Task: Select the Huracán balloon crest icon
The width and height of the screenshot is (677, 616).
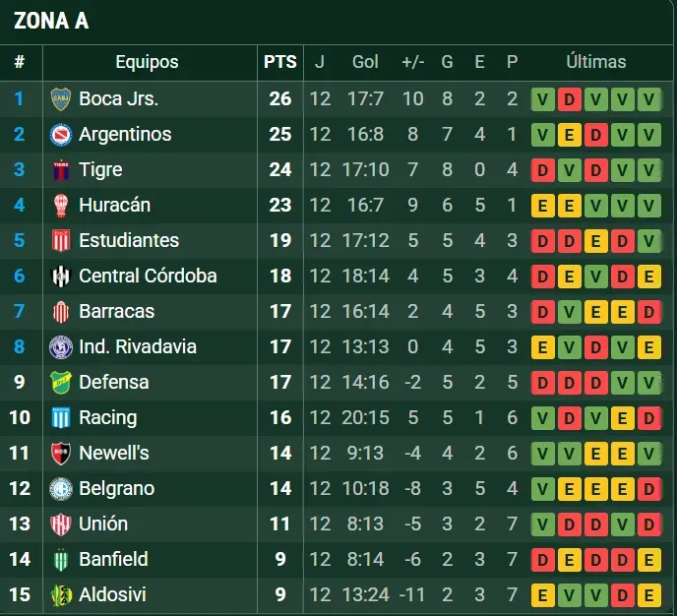Action: [61, 205]
